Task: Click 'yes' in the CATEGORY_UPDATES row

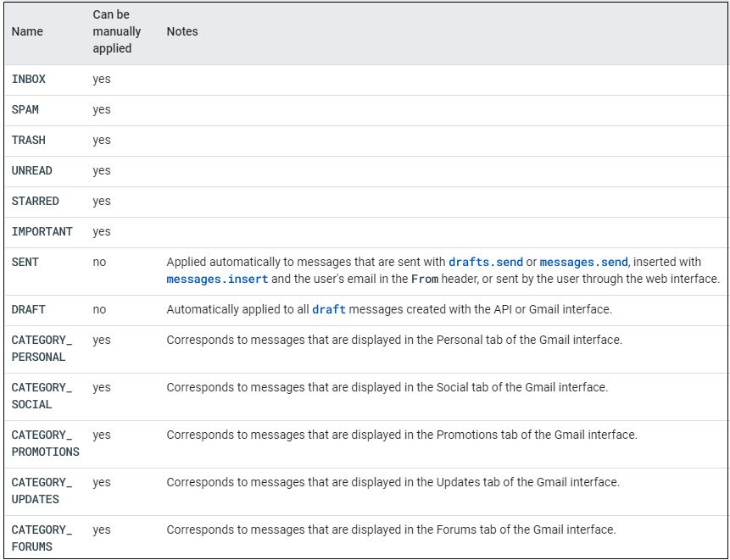Action: 102,482
